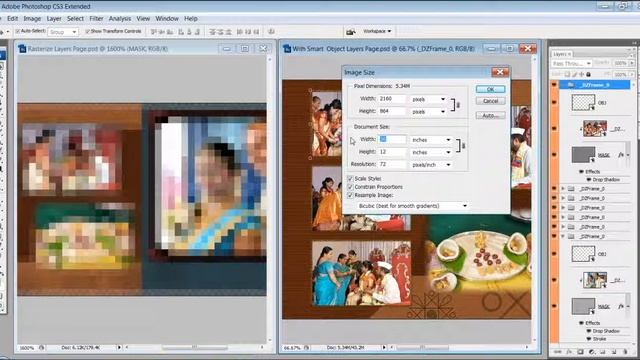Image resolution: width=640 pixels, height=360 pixels.
Task: Click the Create new layer icon
Action: tap(614, 351)
